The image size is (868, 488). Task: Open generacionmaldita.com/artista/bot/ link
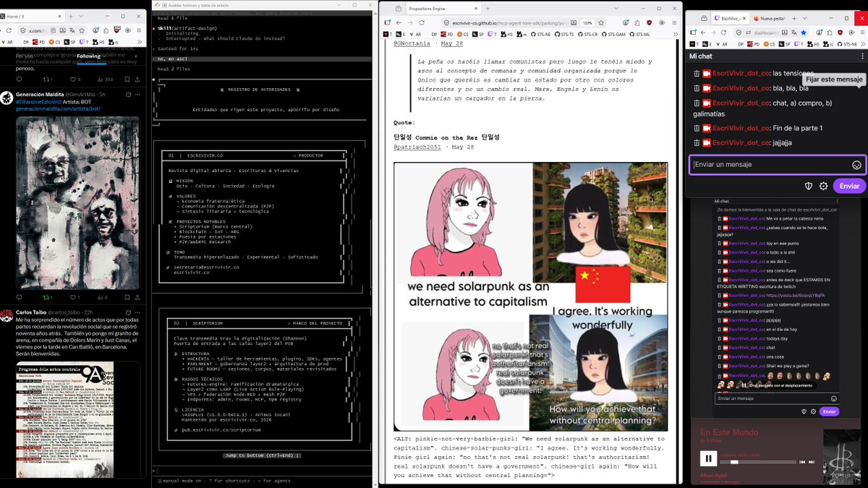58,109
